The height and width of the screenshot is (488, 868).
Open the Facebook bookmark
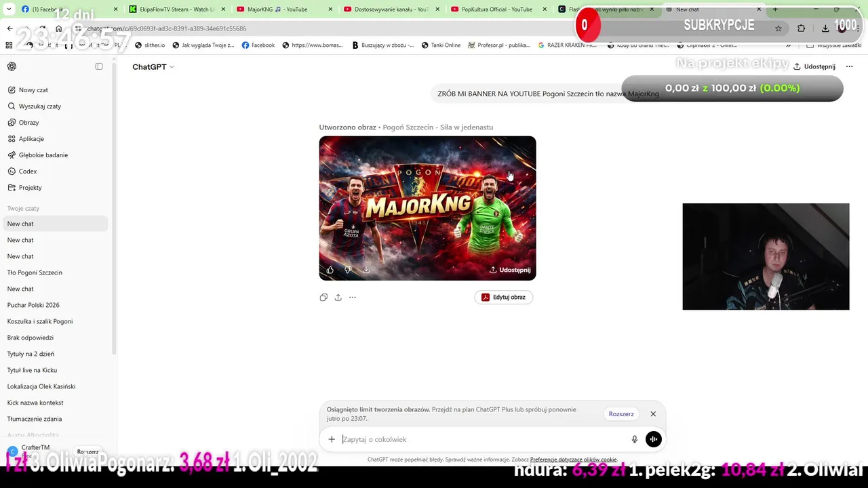[258, 45]
